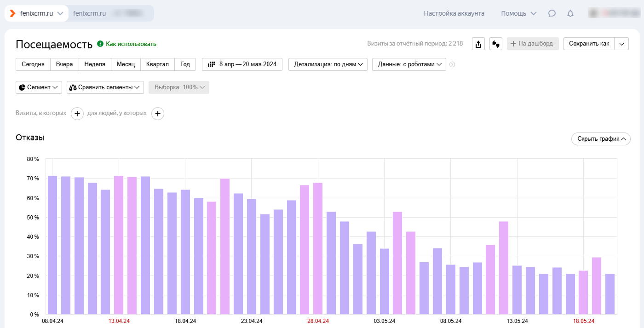Image resolution: width=644 pixels, height=328 pixels.
Task: Open the notifications bell
Action: click(570, 13)
